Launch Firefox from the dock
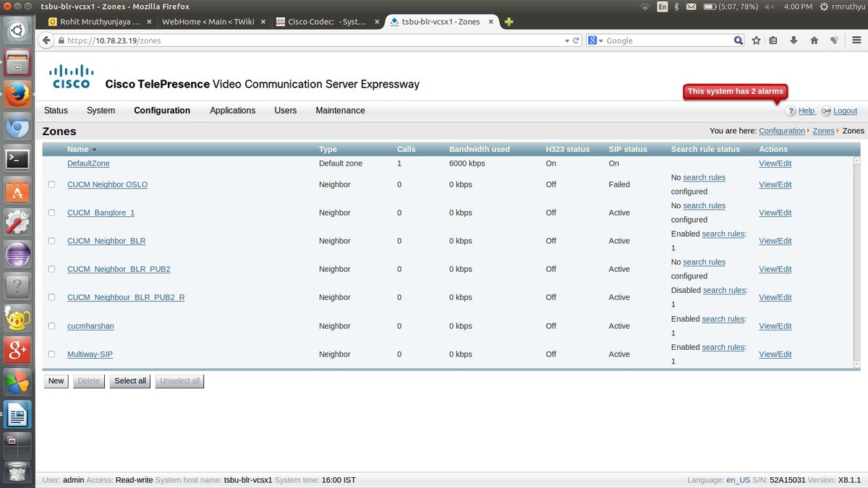 tap(17, 94)
